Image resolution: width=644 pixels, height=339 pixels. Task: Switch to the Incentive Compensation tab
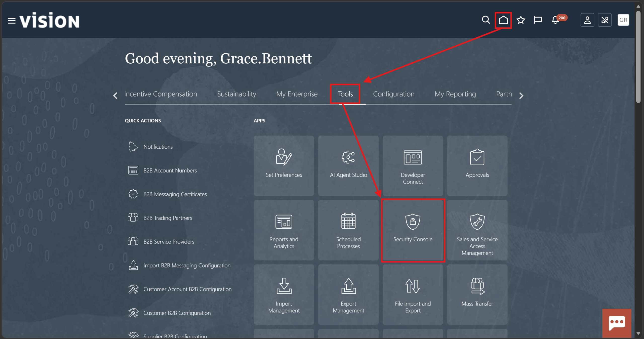tap(160, 94)
